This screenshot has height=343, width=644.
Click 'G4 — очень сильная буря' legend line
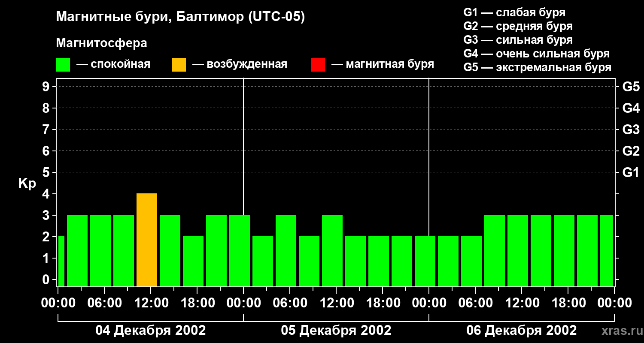537,54
